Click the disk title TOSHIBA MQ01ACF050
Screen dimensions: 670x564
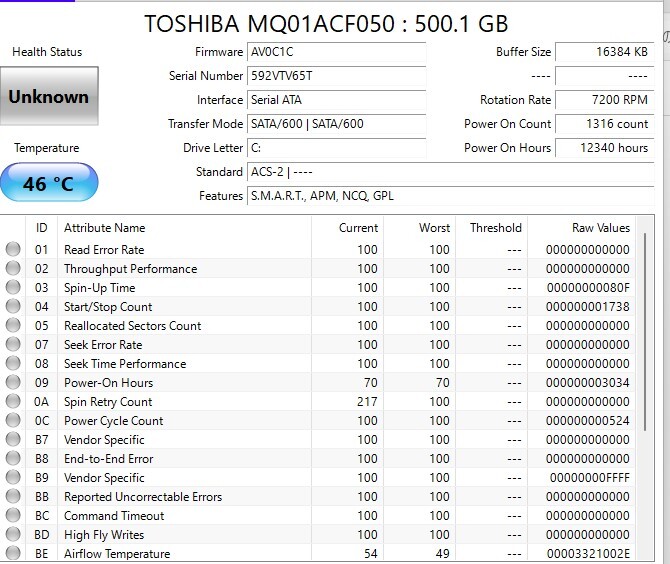326,24
